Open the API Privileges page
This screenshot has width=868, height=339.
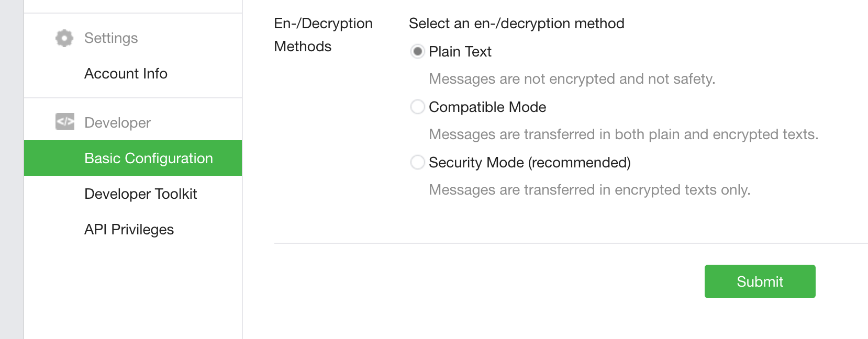(129, 230)
